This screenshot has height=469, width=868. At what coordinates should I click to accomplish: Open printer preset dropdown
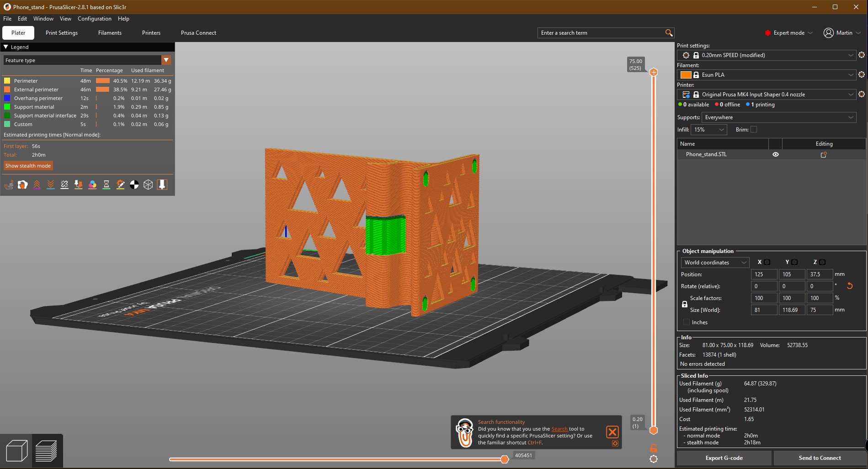tap(766, 95)
